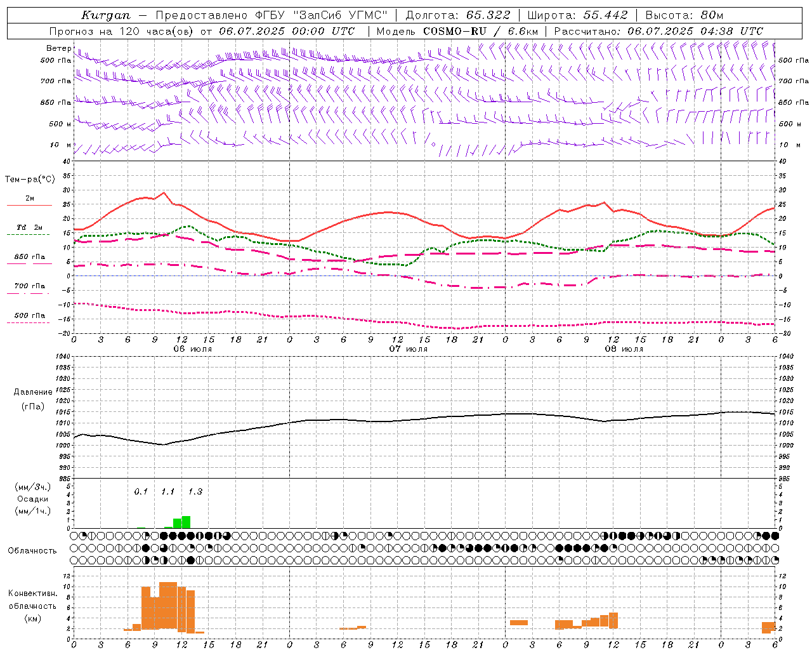Click the "Td 2м" dew point legend label

(29, 227)
